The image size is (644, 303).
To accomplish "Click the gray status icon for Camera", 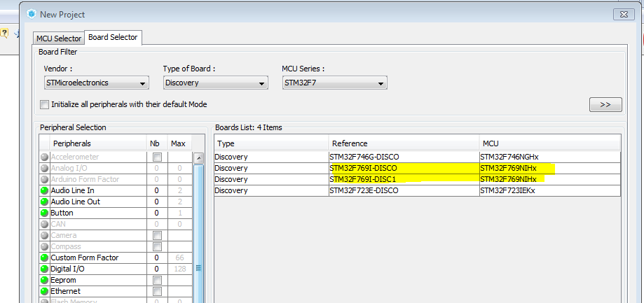I will point(44,235).
